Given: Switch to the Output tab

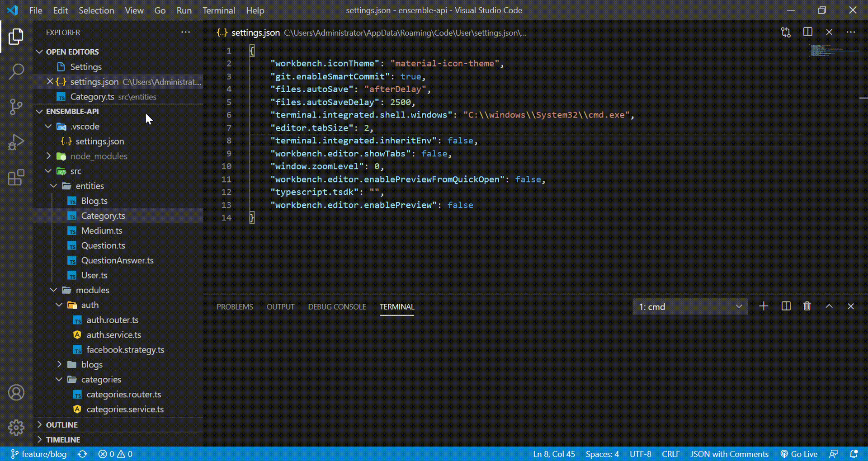Looking at the screenshot, I should tap(280, 307).
